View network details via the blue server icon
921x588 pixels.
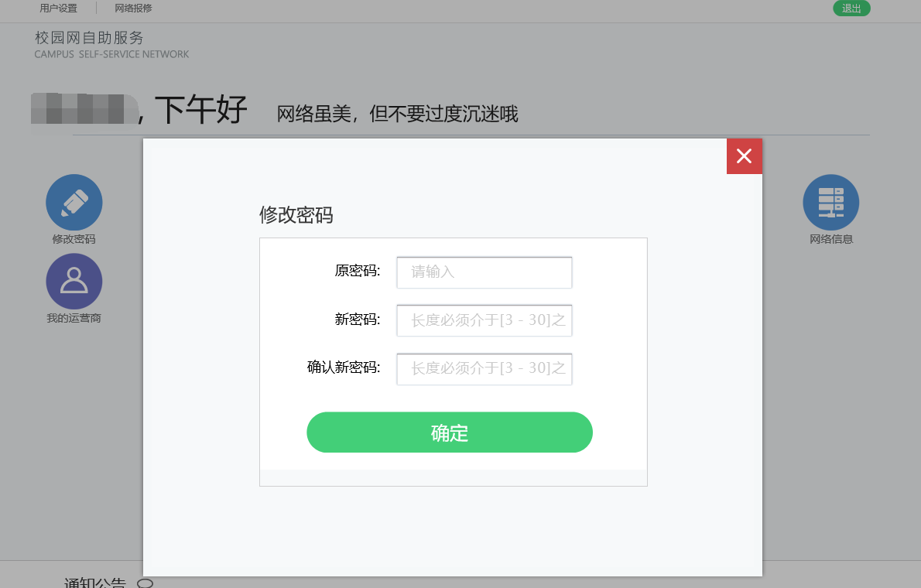click(830, 202)
